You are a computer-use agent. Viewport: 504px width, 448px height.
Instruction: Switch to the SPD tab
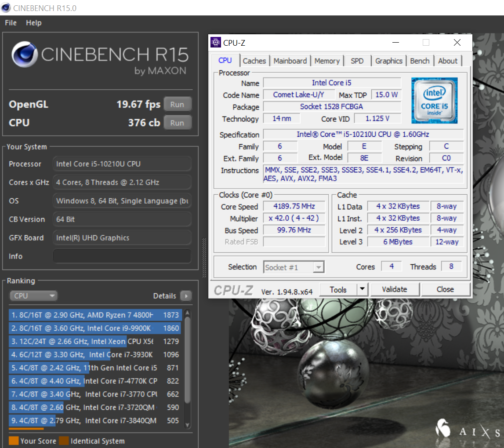tap(357, 61)
